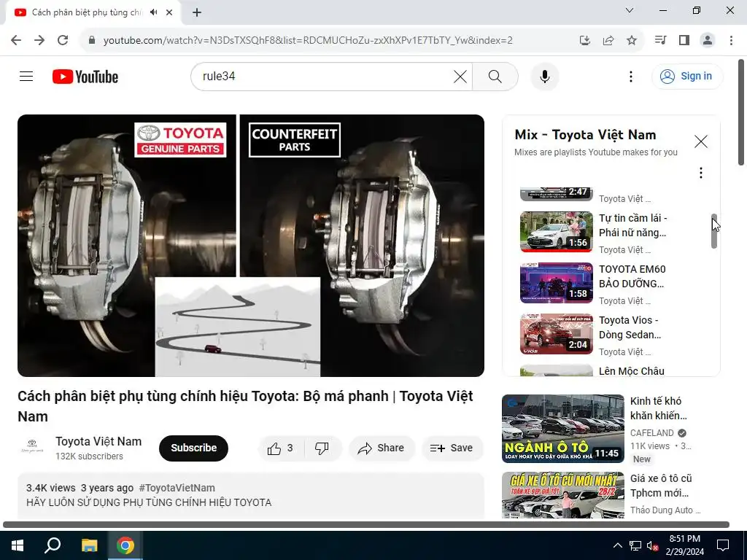Click Chrome taskbar icon
This screenshot has height=560, width=747.
click(x=125, y=545)
